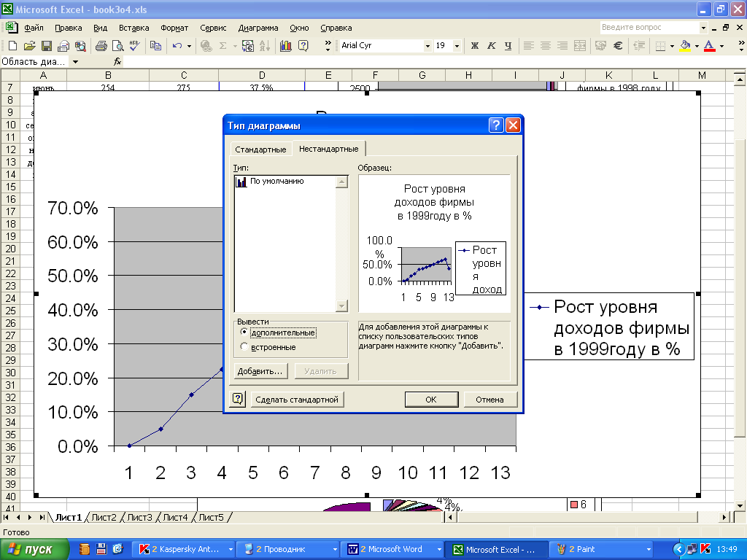Click the OK button in the dialog
The width and height of the screenshot is (747, 560).
[431, 399]
